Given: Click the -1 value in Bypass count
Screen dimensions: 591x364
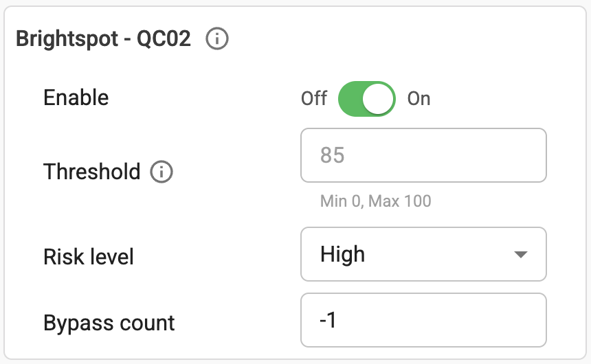Looking at the screenshot, I should tap(328, 320).
